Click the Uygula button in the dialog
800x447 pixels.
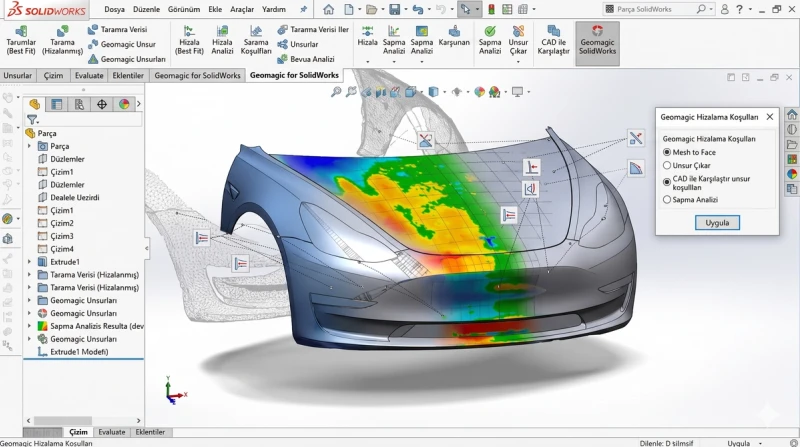click(x=717, y=222)
